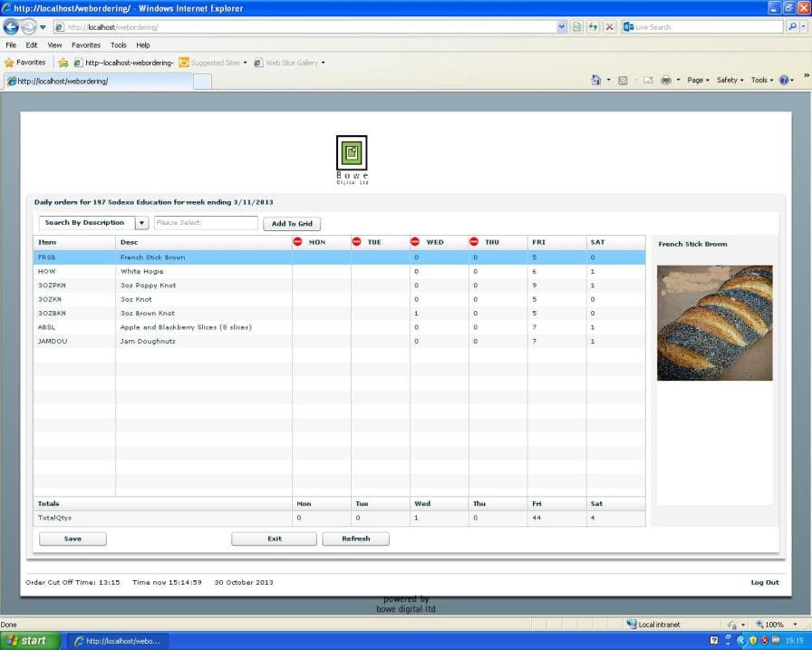Open the Tools menu in menu bar
The width and height of the screenshot is (812, 650).
(x=119, y=44)
